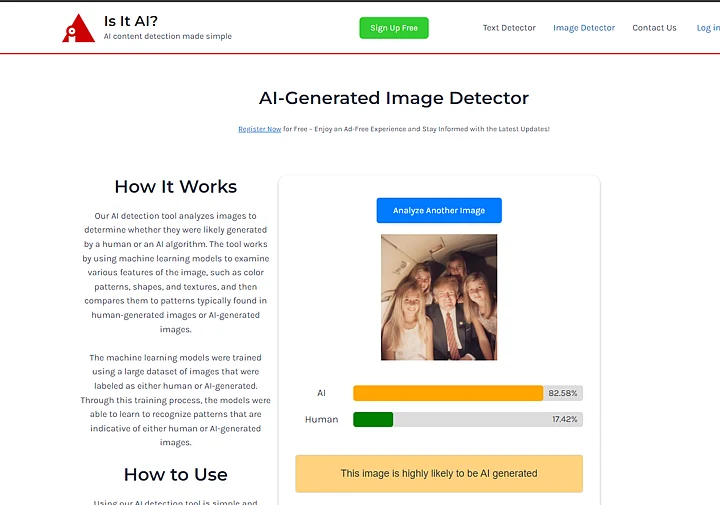This screenshot has height=505, width=720.
Task: Click the "highly likely to be AI generated" banner
Action: point(439,474)
